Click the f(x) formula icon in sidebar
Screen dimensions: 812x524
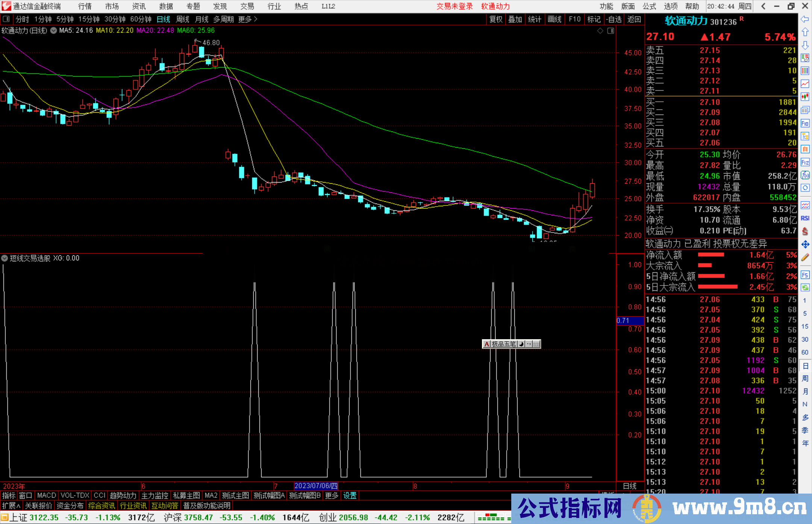click(805, 175)
